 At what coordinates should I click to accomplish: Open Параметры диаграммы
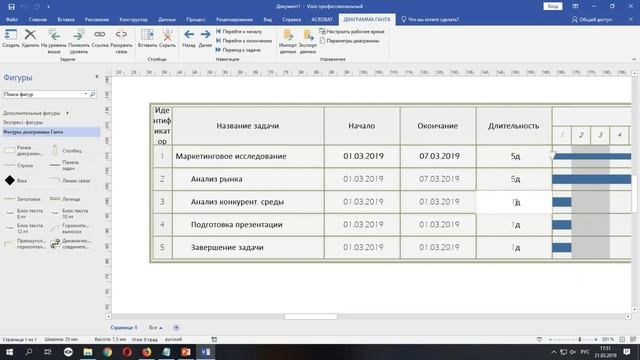[349, 41]
